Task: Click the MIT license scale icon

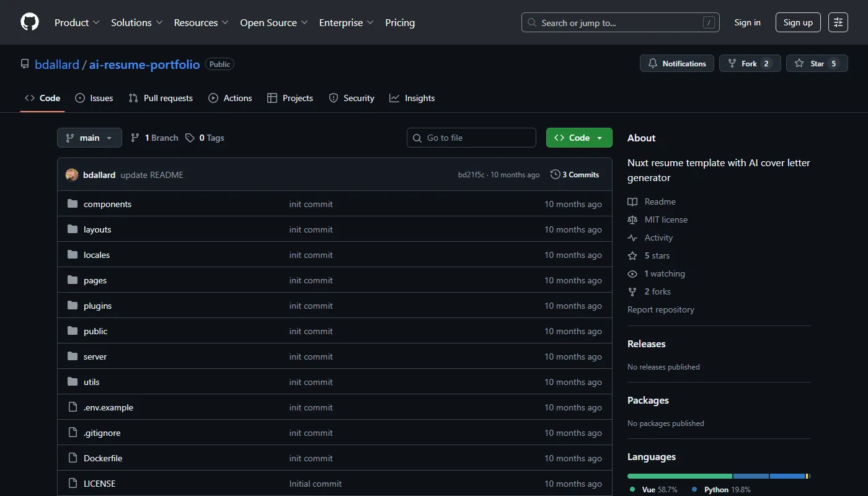Action: [632, 219]
